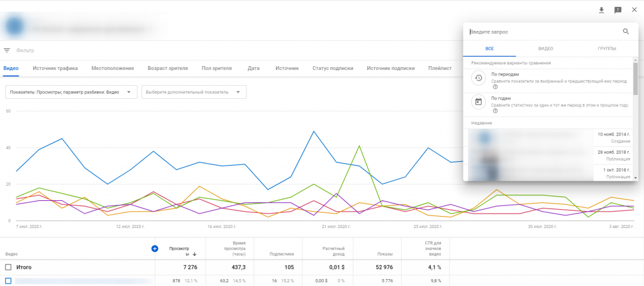Open the send feedback icon
644x286 pixels.
pyautogui.click(x=618, y=10)
